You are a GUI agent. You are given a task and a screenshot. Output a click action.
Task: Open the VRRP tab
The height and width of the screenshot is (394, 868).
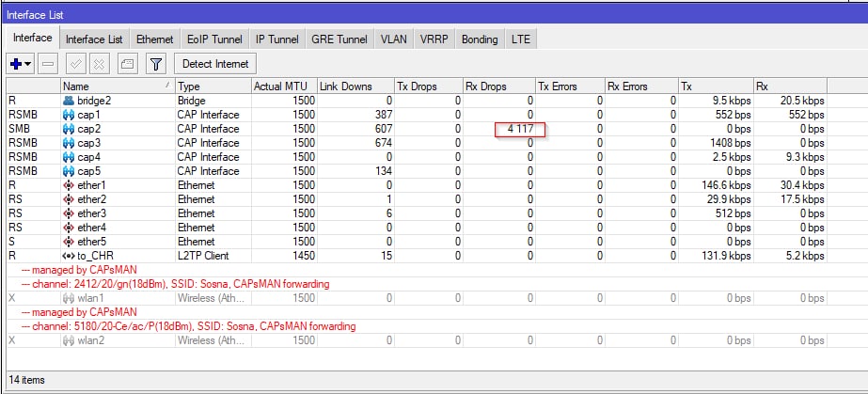point(434,39)
